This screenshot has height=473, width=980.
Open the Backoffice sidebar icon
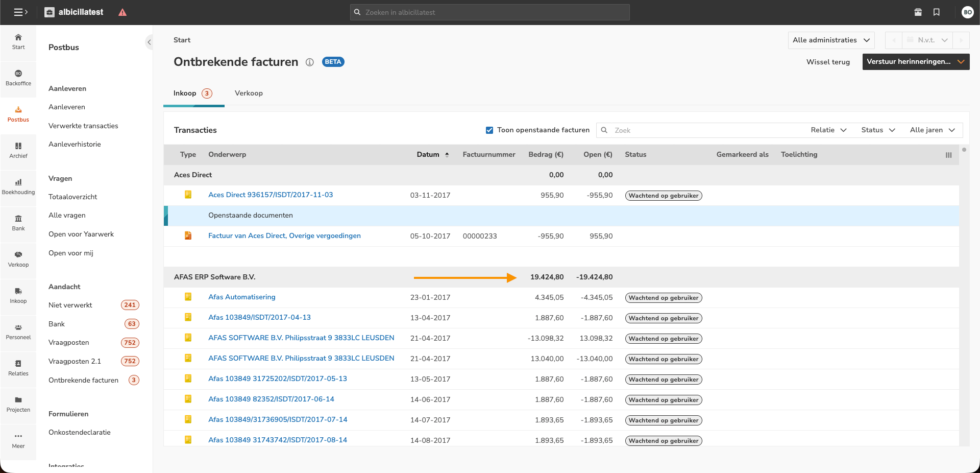pyautogui.click(x=18, y=78)
